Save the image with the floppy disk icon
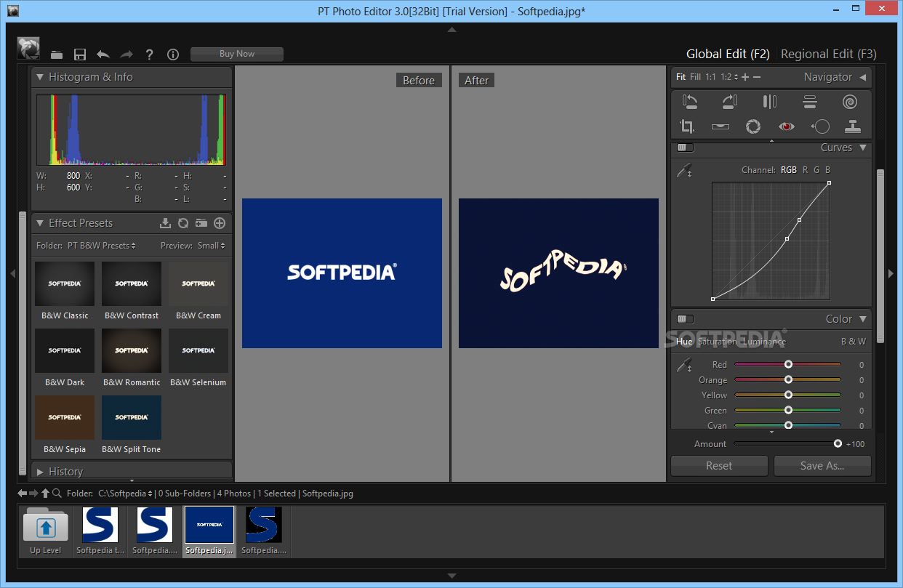 tap(80, 55)
